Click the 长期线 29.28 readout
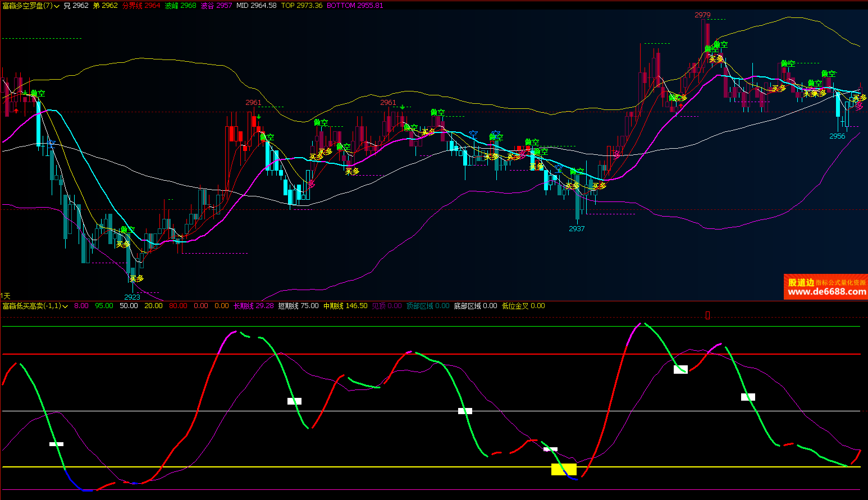Viewport: 868px width, 500px height. pos(253,306)
